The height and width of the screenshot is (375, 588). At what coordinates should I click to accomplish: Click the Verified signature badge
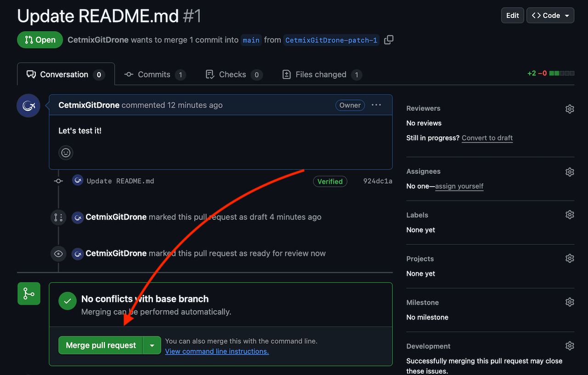[x=330, y=181]
